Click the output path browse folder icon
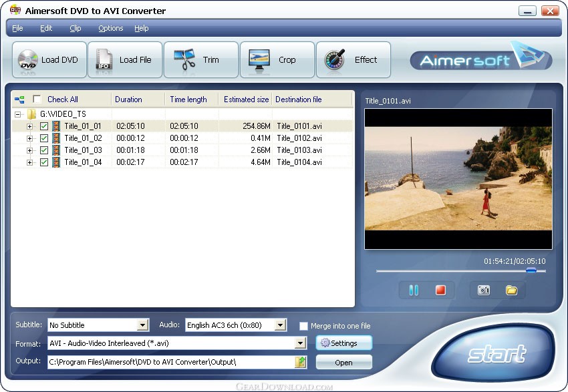This screenshot has height=392, width=568. (x=301, y=362)
